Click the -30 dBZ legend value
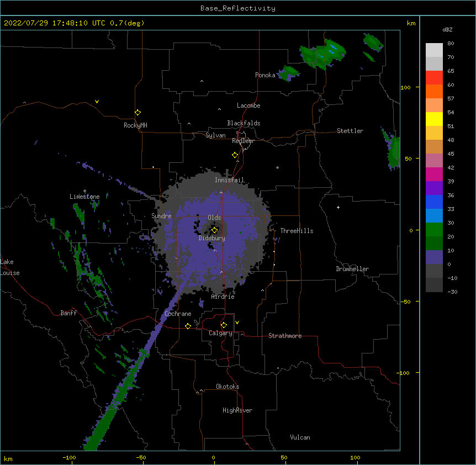476x465 pixels. (x=452, y=292)
